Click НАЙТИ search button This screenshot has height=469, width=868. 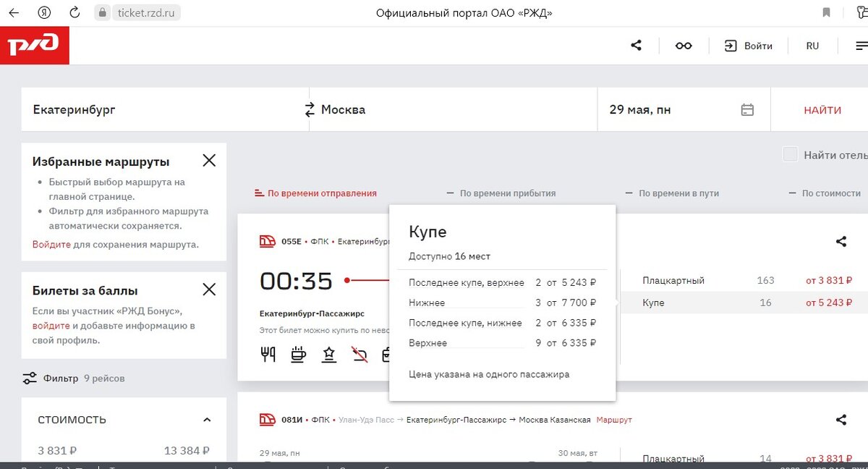pos(822,110)
